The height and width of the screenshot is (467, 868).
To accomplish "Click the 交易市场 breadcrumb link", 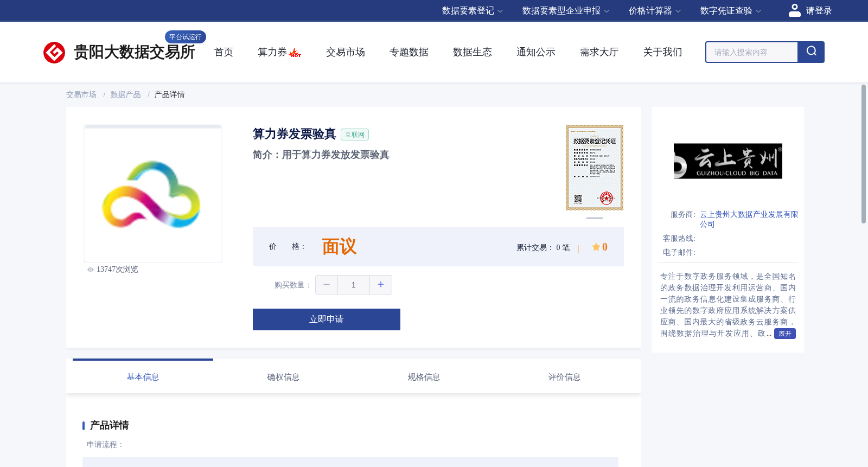I will coord(81,94).
